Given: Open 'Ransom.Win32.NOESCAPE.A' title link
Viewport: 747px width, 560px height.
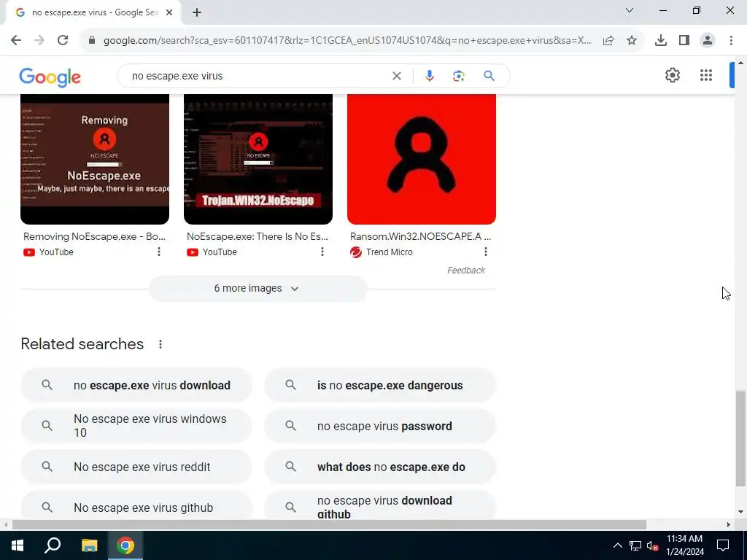Looking at the screenshot, I should [x=420, y=237].
